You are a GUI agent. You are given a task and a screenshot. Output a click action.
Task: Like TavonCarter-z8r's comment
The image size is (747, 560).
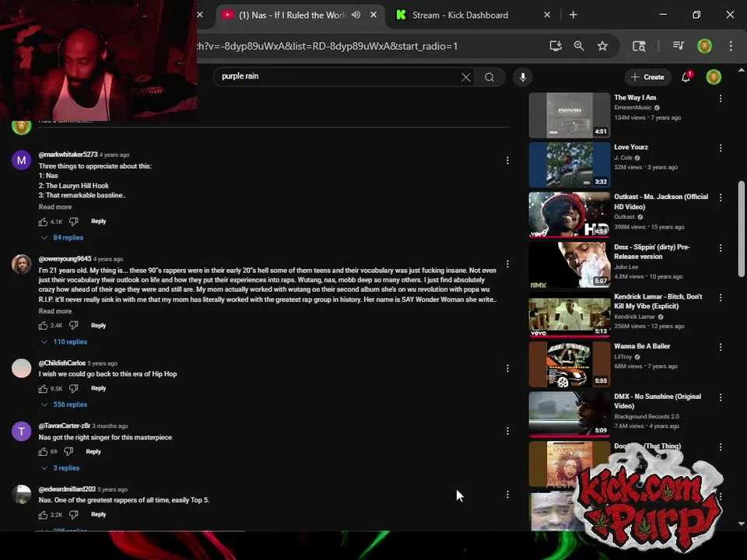point(43,451)
